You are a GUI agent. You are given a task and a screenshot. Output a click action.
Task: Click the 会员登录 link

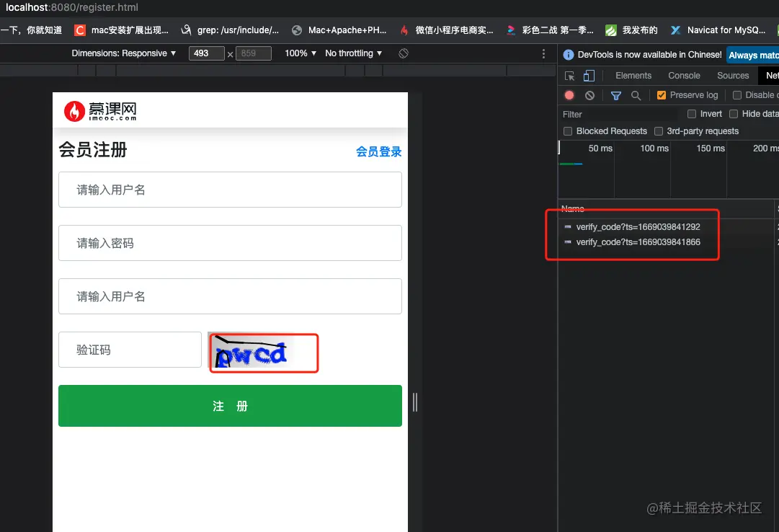378,151
